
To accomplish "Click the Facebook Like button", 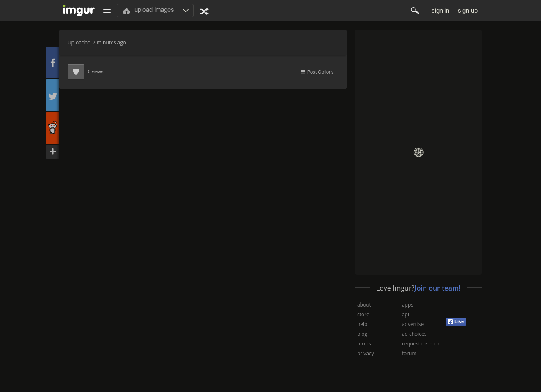I will tap(456, 322).
